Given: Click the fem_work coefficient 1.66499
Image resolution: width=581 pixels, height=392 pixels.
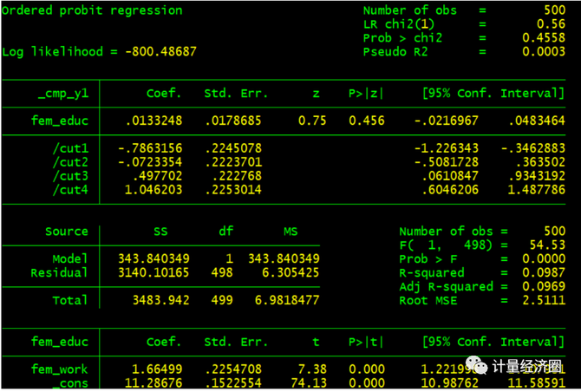Looking at the screenshot, I should point(158,369).
